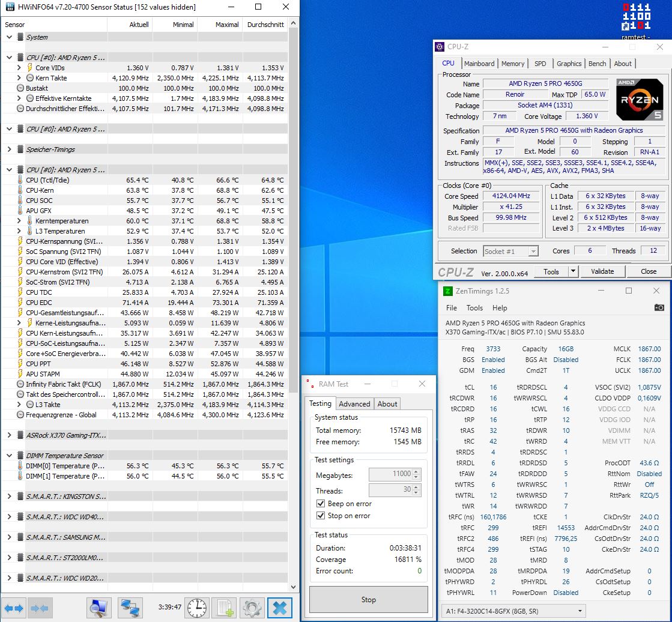Image resolution: width=672 pixels, height=622 pixels.
Task: Click the blue expand-columns arrows icon
Action: pos(15,608)
